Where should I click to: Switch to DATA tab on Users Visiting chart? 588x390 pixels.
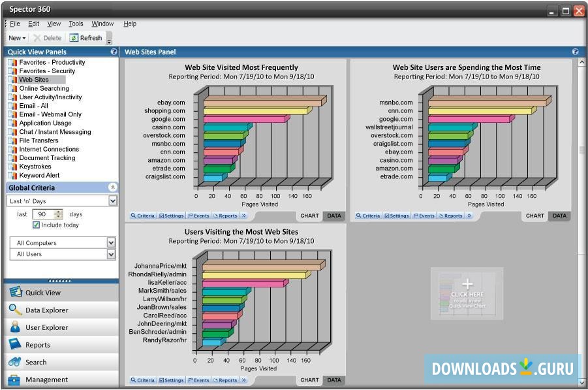point(333,380)
